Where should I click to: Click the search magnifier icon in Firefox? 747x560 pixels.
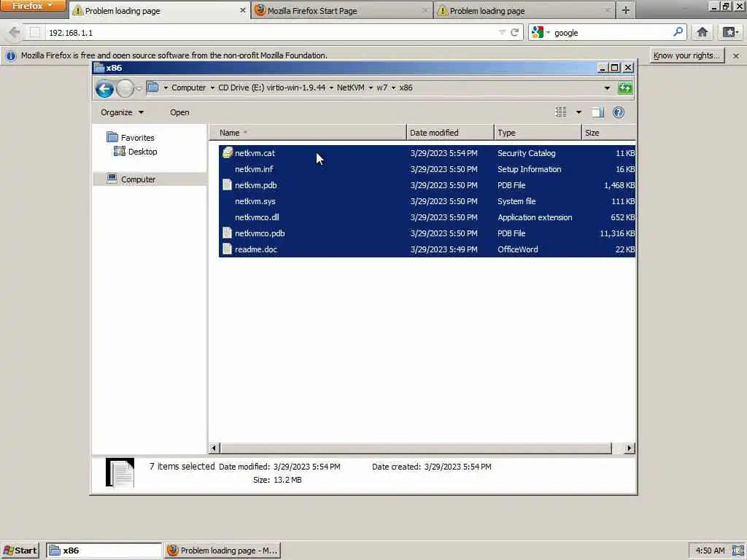click(x=678, y=32)
